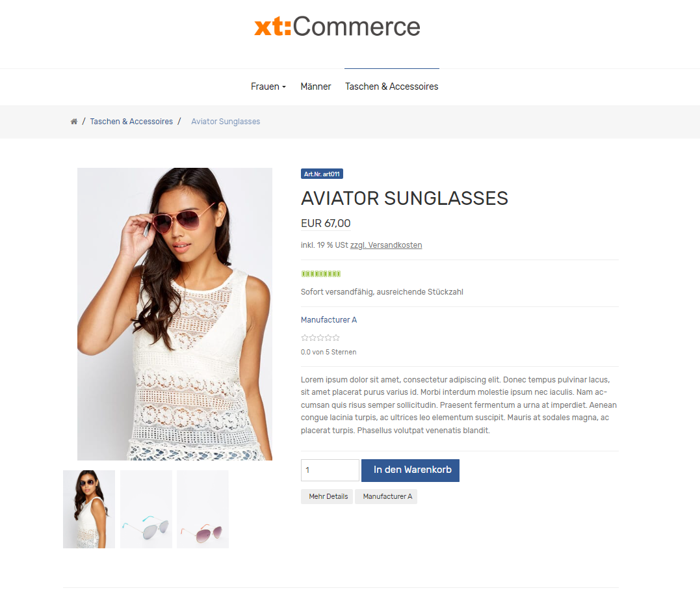Click the green stock indicator bar
This screenshot has height=601, width=700.
[321, 274]
